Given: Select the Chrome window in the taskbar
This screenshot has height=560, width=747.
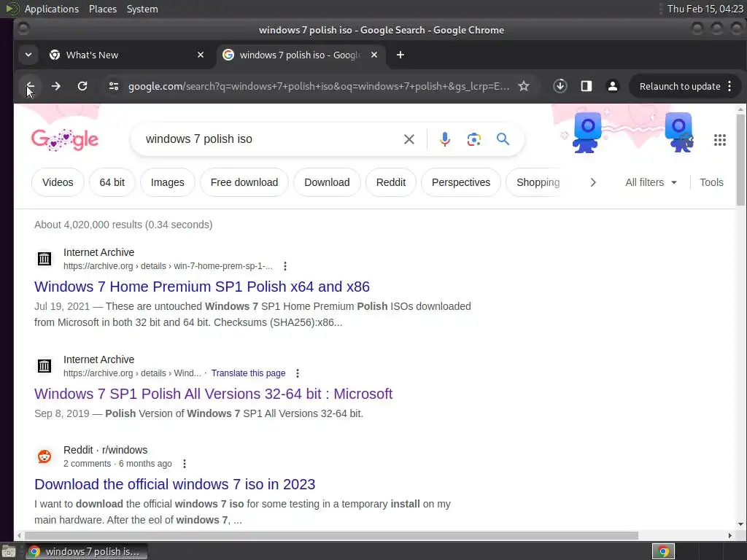Looking at the screenshot, I should [86, 551].
